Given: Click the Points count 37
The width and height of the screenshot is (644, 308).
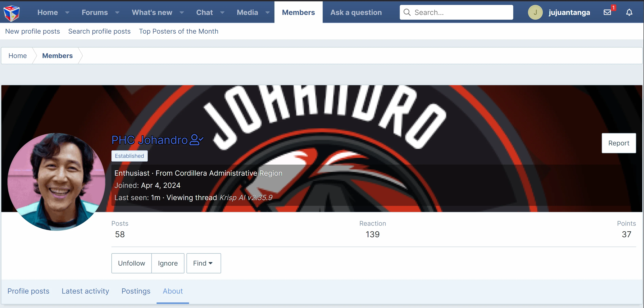Looking at the screenshot, I should pos(627,234).
